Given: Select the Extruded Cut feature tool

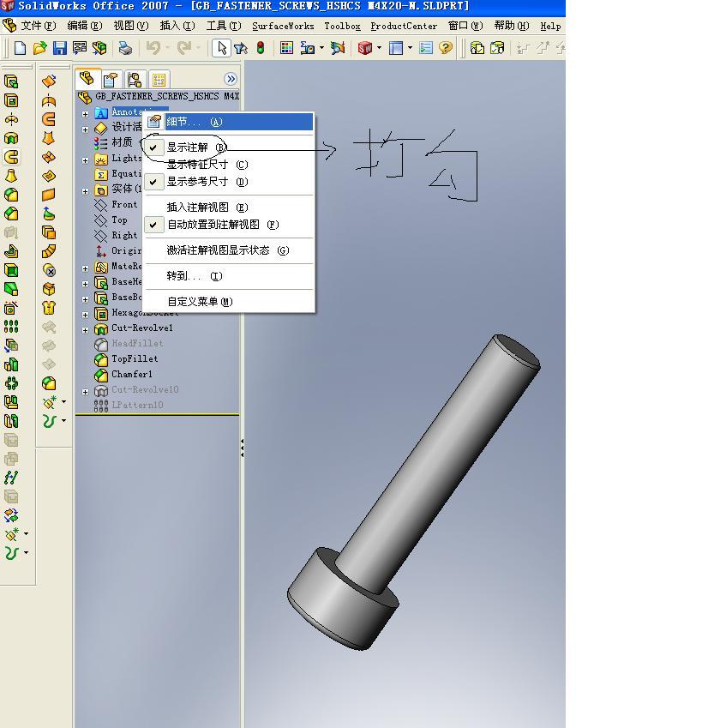Looking at the screenshot, I should click(x=11, y=100).
